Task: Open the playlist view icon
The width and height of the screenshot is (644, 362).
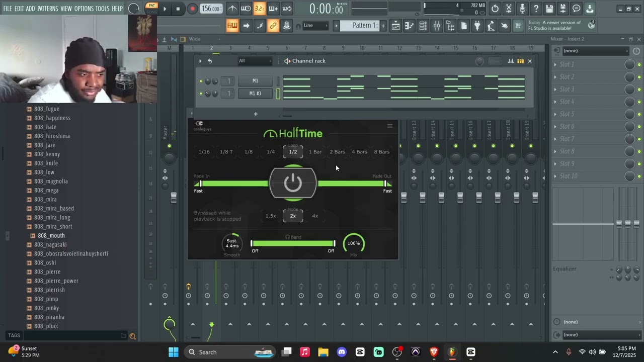Action: click(396, 26)
